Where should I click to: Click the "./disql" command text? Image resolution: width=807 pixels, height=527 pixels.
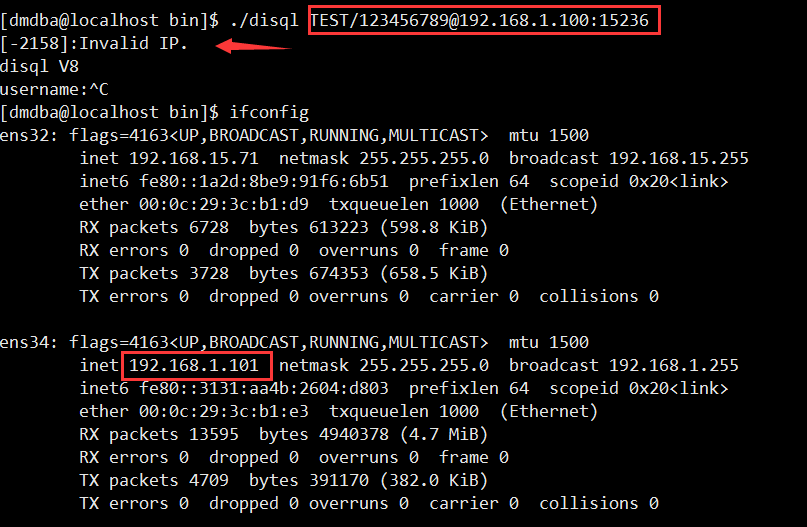pyautogui.click(x=264, y=21)
